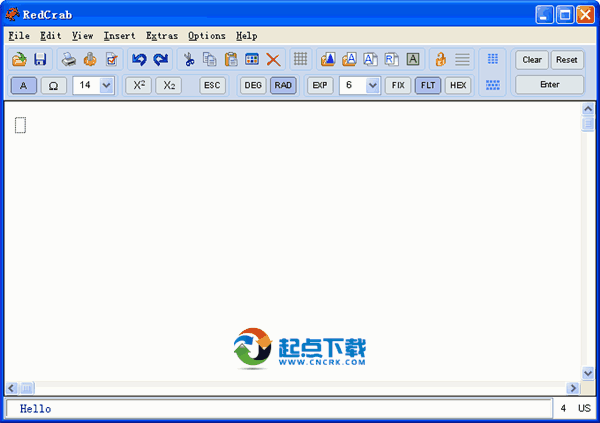Screen dimensions: 600x423
Task: Toggle subscript X₂ mode
Action: (x=169, y=85)
